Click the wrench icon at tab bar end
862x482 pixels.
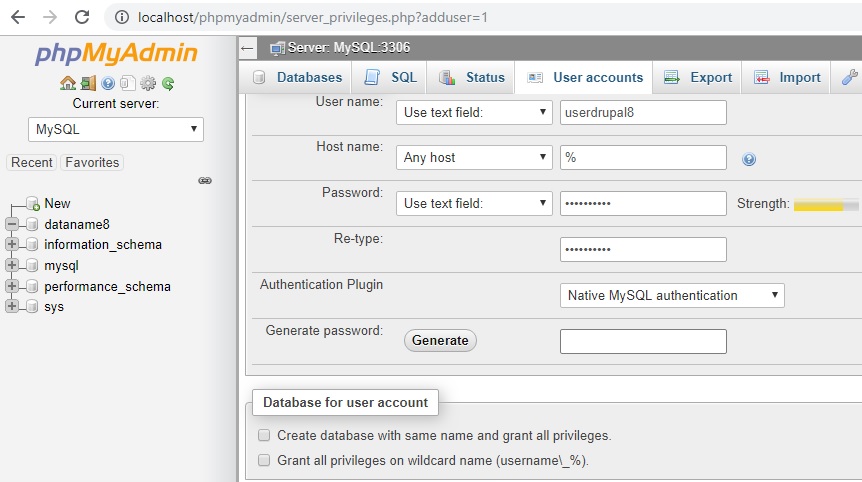[849, 77]
